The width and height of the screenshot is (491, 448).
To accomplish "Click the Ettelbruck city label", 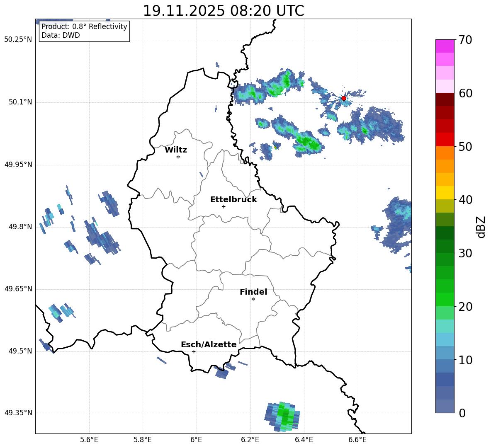I will [x=233, y=200].
